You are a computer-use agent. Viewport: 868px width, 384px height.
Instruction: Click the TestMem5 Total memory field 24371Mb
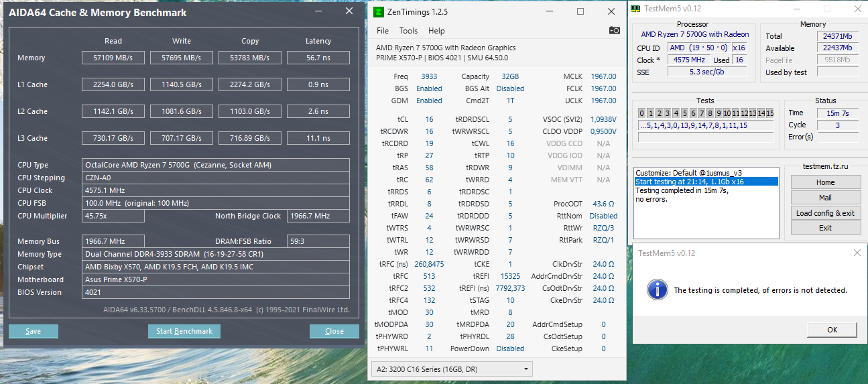click(837, 36)
